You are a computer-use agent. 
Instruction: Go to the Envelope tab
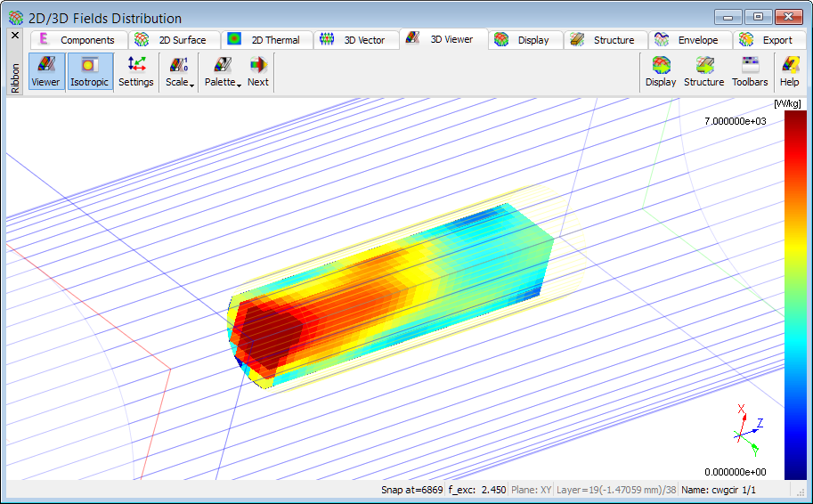click(x=688, y=40)
